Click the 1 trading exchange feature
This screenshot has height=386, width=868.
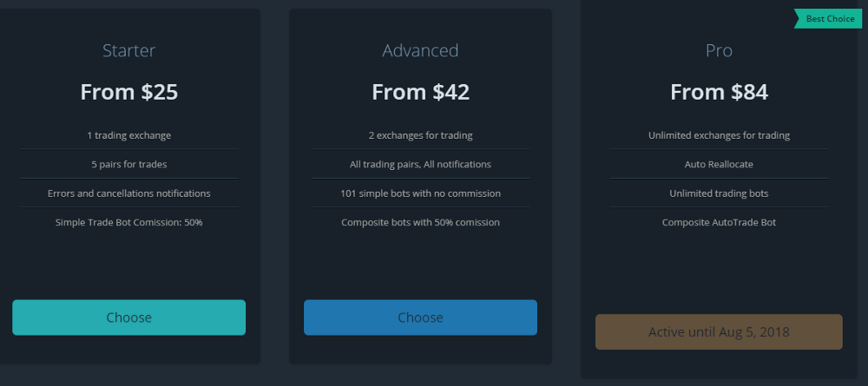coord(129,135)
